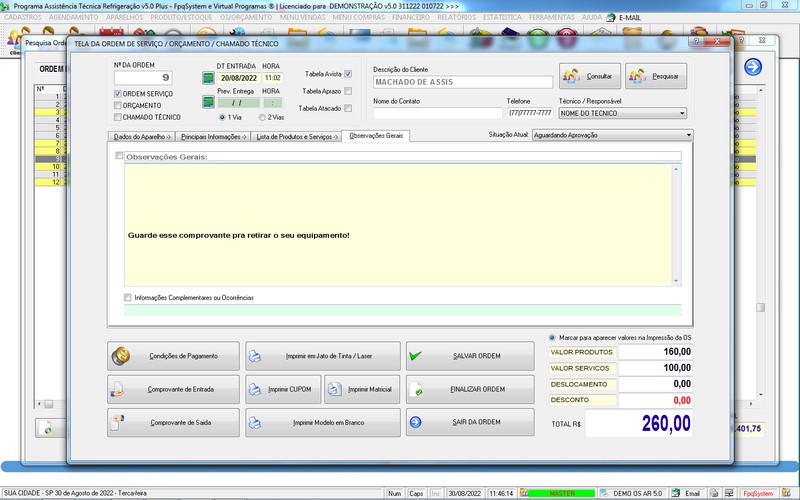800x500 pixels.
Task: Enable the CHAMADO TÉCNICO checkbox
Action: [x=118, y=117]
